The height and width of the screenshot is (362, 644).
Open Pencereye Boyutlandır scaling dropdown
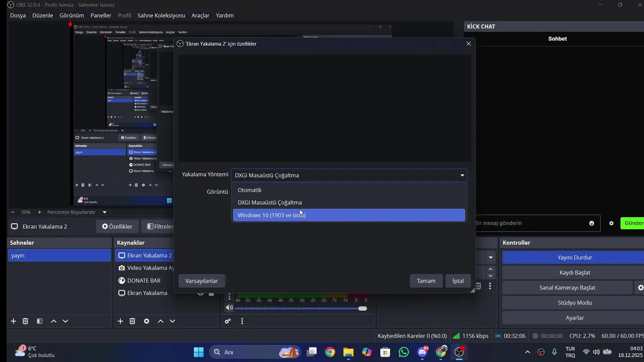77,212
